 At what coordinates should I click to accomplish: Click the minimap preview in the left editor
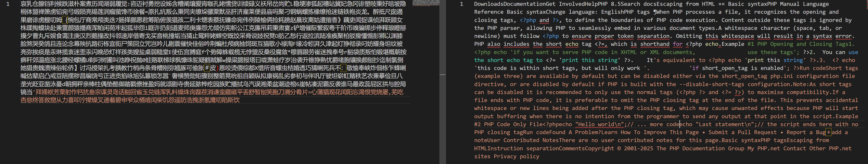pos(426,3)
